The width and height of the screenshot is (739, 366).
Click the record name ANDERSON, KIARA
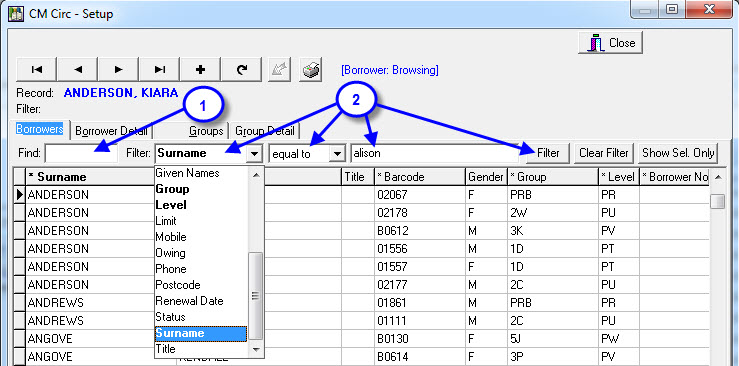[x=121, y=93]
